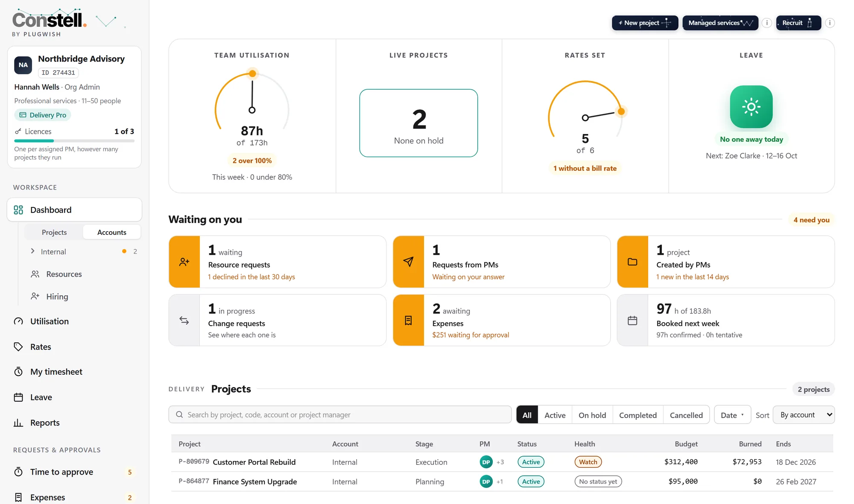854x504 pixels.
Task: Click the Watch health badge
Action: tap(588, 462)
